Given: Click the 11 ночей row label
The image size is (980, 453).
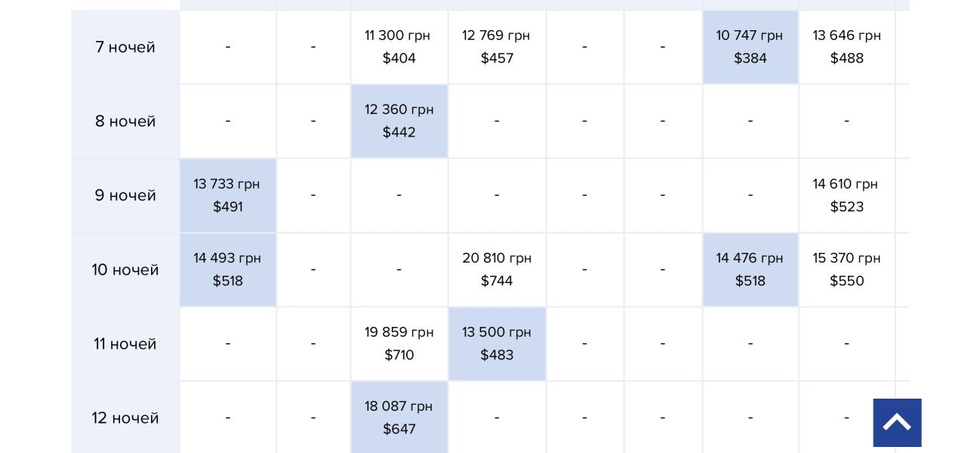Looking at the screenshot, I should (x=125, y=344).
